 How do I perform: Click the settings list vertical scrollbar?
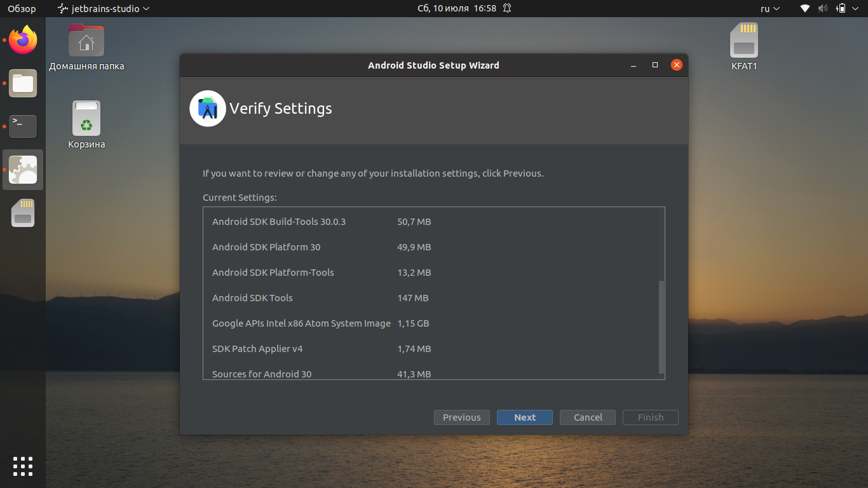click(661, 327)
